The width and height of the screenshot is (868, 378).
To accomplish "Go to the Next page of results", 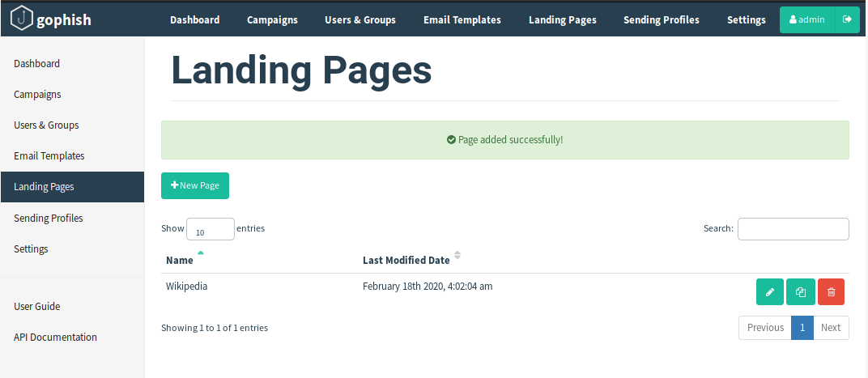I will tap(831, 328).
